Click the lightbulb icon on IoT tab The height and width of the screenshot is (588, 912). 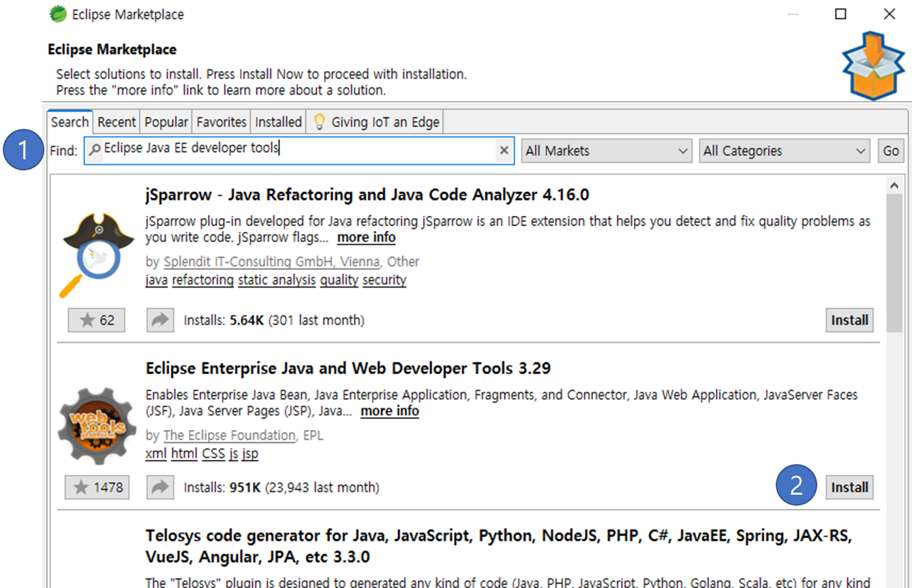(x=319, y=122)
